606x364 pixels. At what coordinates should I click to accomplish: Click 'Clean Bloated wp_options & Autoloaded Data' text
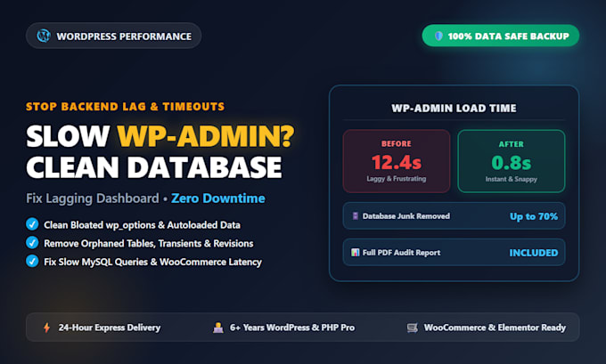(x=143, y=225)
